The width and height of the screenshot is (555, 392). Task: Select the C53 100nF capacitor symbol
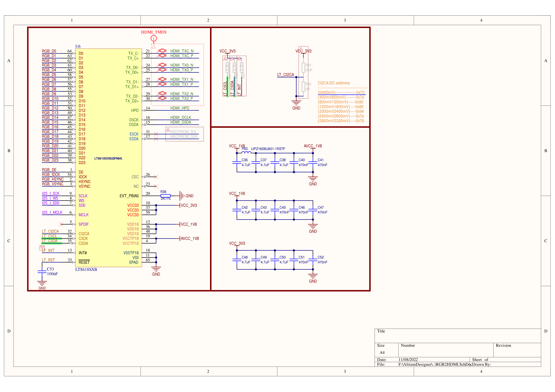(x=42, y=272)
